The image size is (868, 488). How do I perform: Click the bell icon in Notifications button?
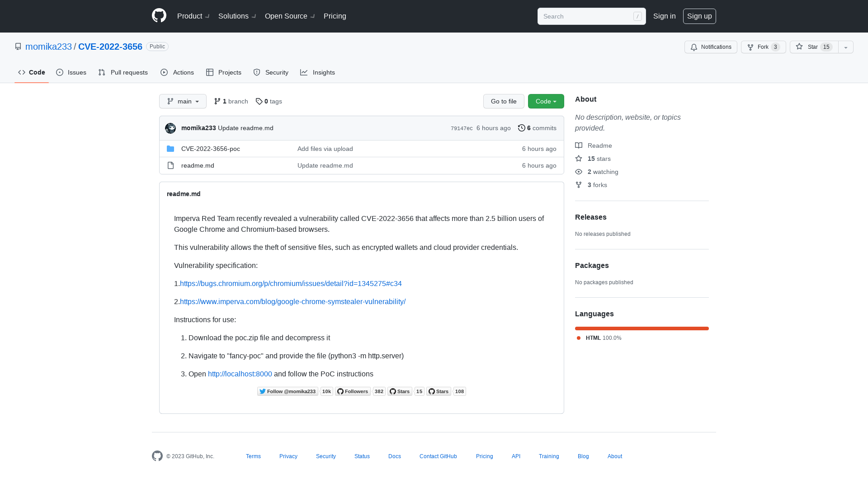tap(694, 47)
